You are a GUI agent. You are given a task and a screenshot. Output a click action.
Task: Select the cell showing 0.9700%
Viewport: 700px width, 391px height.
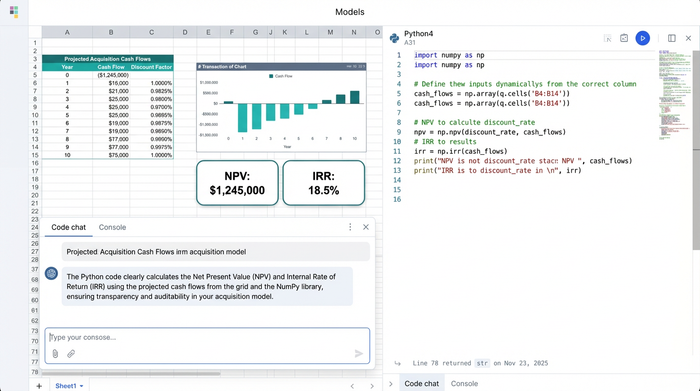pyautogui.click(x=151, y=107)
